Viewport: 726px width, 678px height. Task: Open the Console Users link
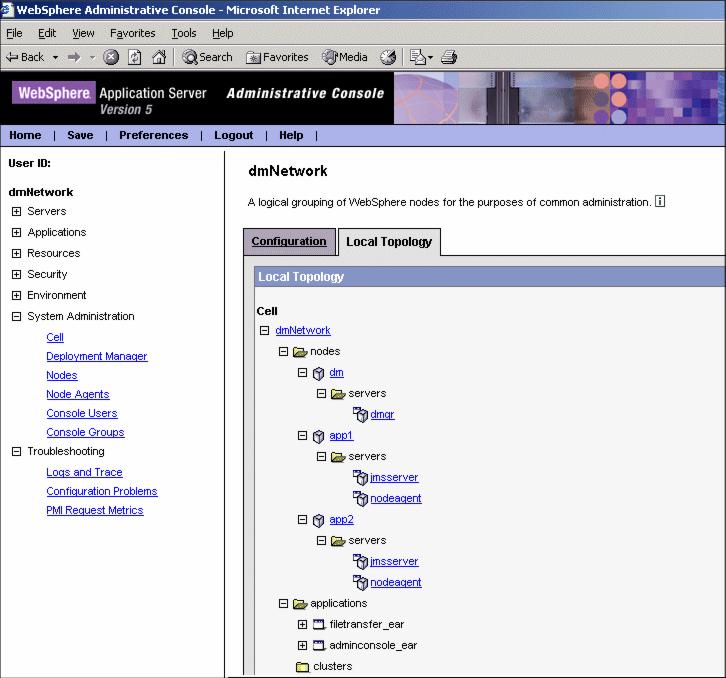pos(82,414)
